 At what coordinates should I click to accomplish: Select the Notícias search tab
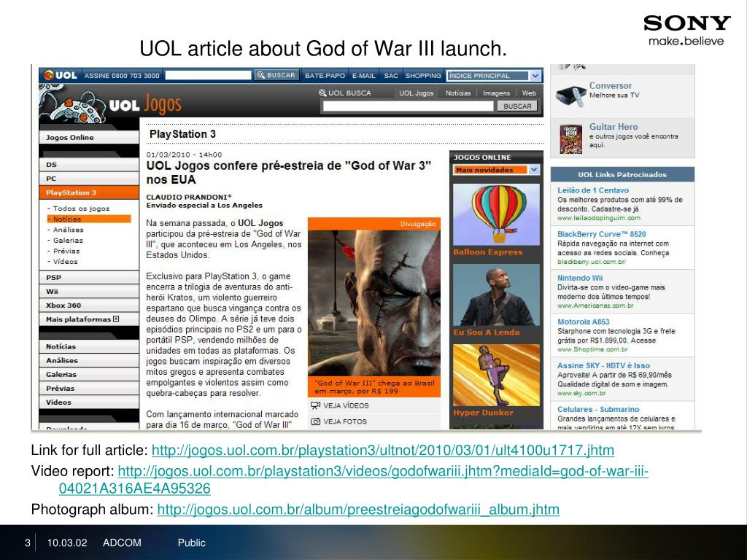pos(458,93)
